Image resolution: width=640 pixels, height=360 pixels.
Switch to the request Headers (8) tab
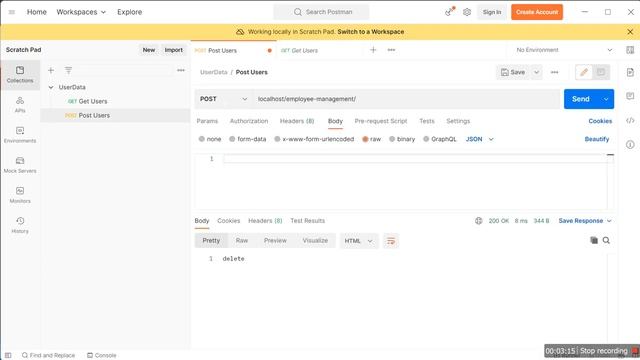click(297, 121)
